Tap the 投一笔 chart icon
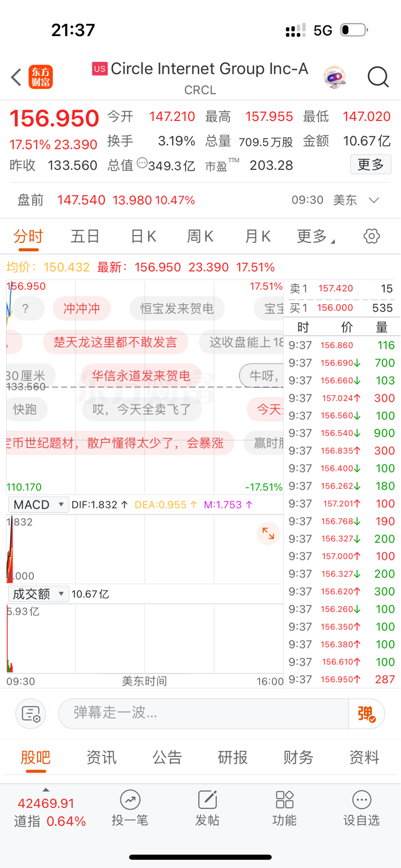 130,799
